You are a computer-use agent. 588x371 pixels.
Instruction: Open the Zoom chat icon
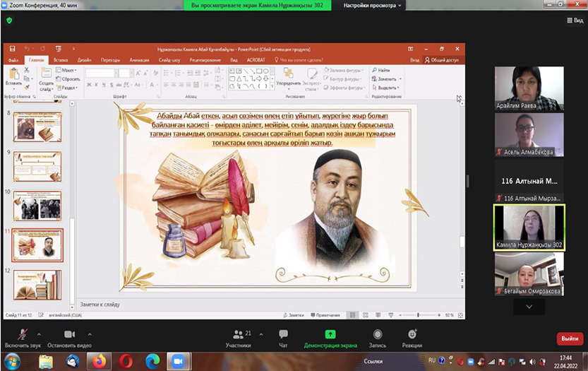283,334
